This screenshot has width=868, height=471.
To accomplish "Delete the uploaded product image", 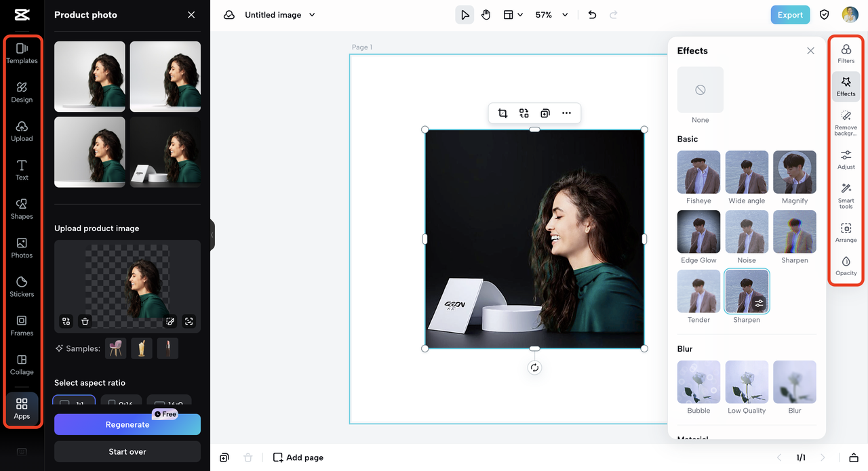I will click(x=85, y=321).
